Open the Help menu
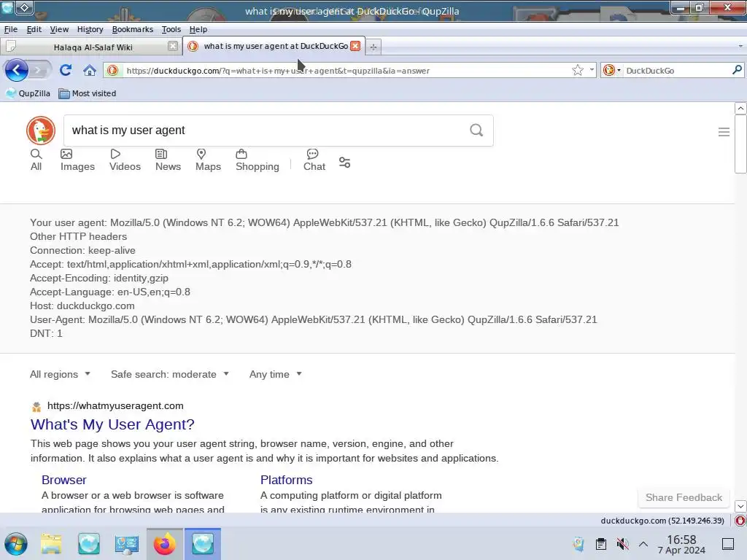Viewport: 747px width, 560px height. (198, 29)
